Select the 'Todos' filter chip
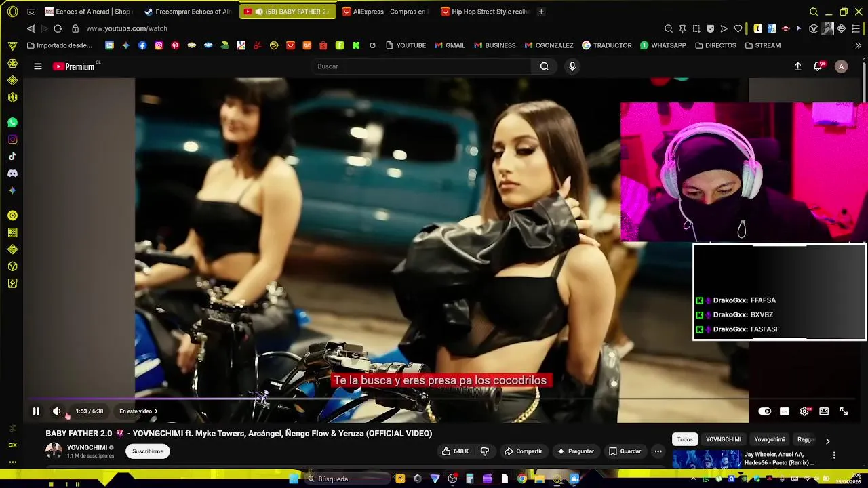Image resolution: width=868 pixels, height=488 pixels. click(x=685, y=439)
